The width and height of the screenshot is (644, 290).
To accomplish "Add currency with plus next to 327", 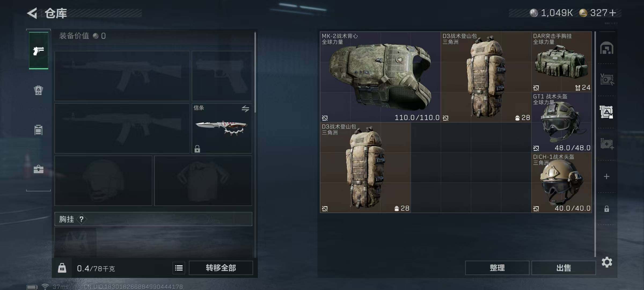I will 613,13.
